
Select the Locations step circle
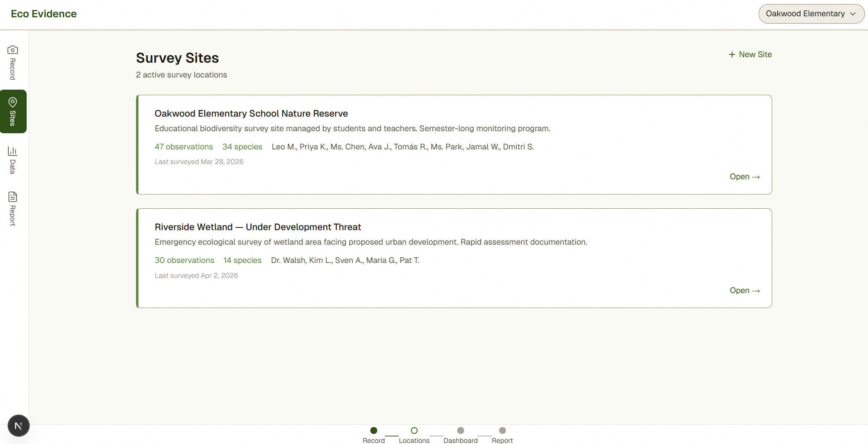point(414,431)
